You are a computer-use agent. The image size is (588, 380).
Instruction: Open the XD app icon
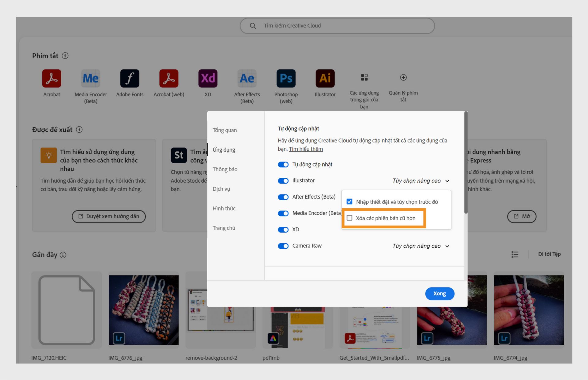click(x=208, y=78)
